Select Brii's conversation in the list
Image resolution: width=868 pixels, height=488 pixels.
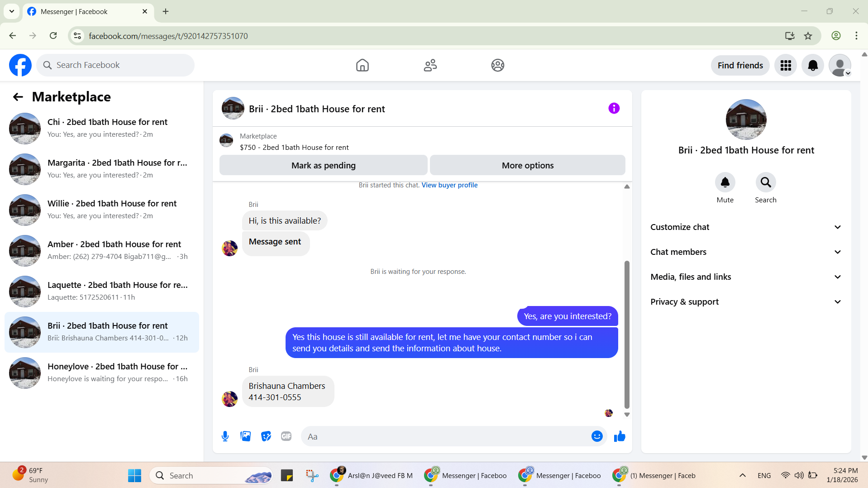pos(102,332)
